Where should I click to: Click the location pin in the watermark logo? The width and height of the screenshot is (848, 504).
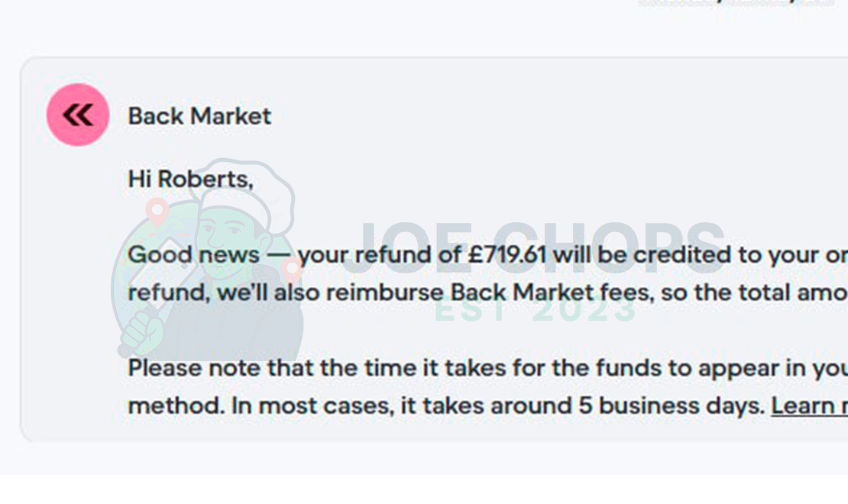click(159, 208)
